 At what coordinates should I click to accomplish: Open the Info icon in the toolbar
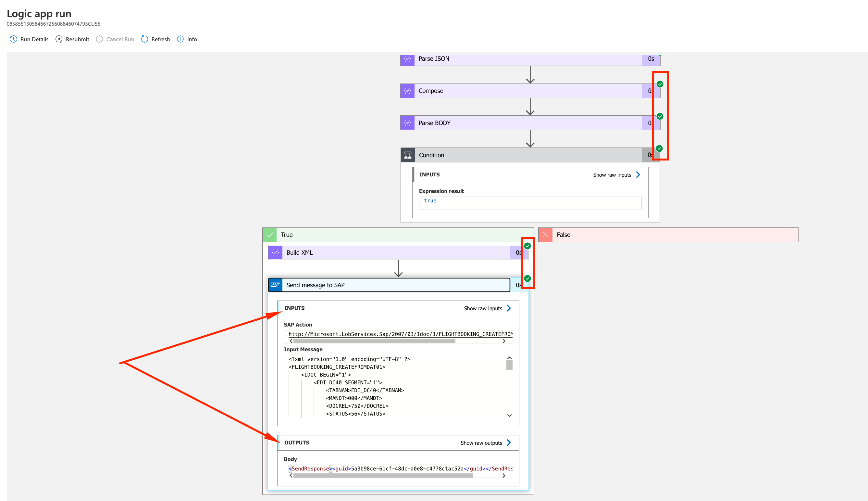click(180, 39)
